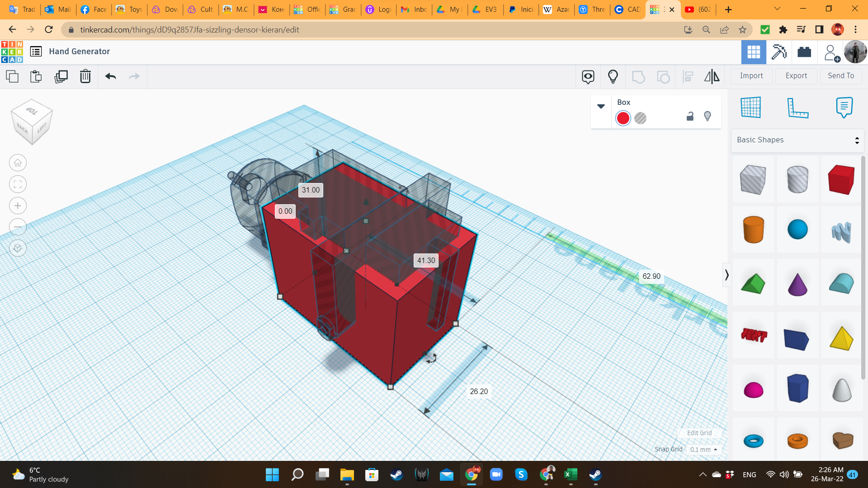Click the Undo arrow
Image resolution: width=868 pixels, height=488 pixels.
[x=110, y=76]
